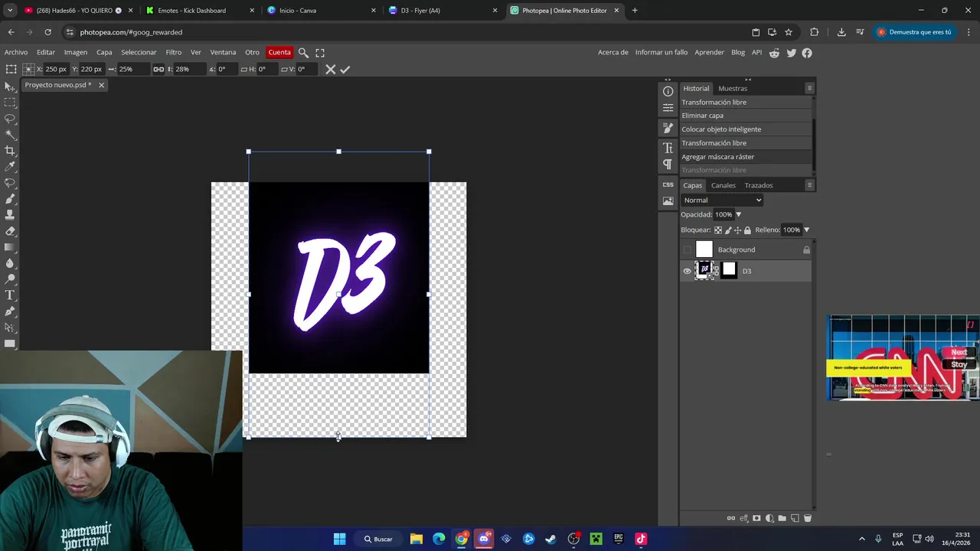
Task: Open the Filtro menu
Action: (174, 53)
